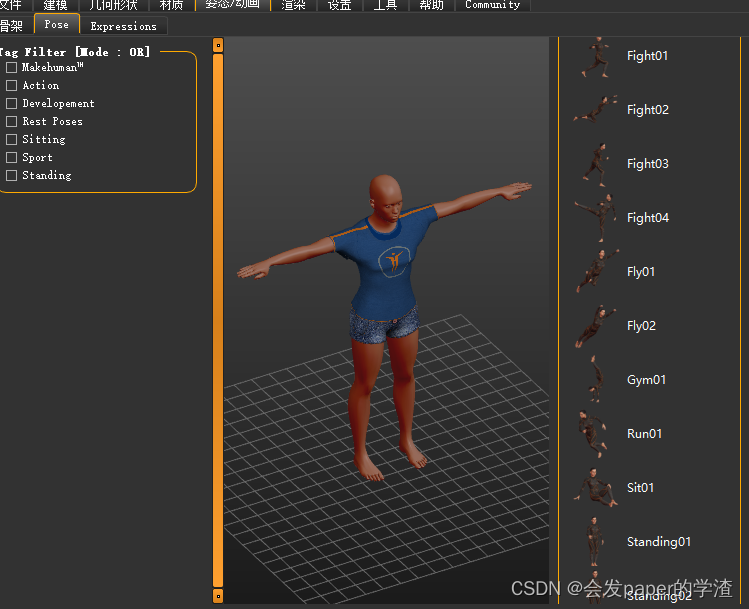The height and width of the screenshot is (609, 749).
Task: Click the Fly01 pose label
Action: click(641, 272)
